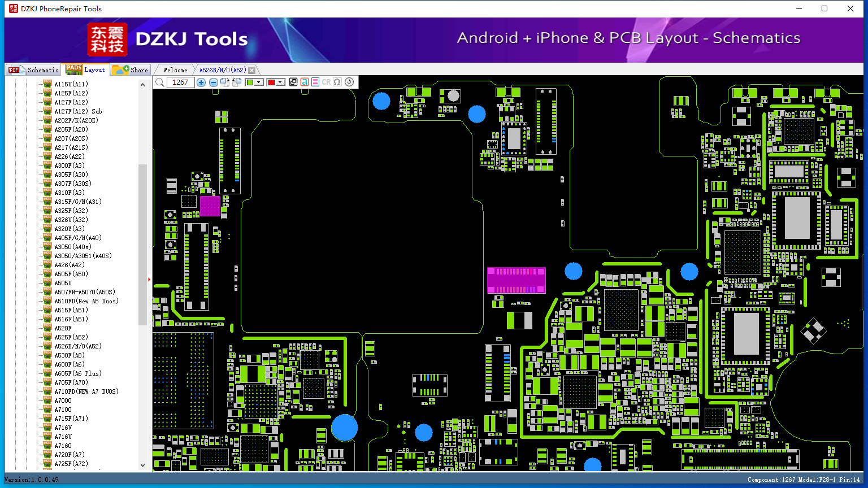Click the green color swatch in the toolbar
The height and width of the screenshot is (488, 868).
coord(250,82)
